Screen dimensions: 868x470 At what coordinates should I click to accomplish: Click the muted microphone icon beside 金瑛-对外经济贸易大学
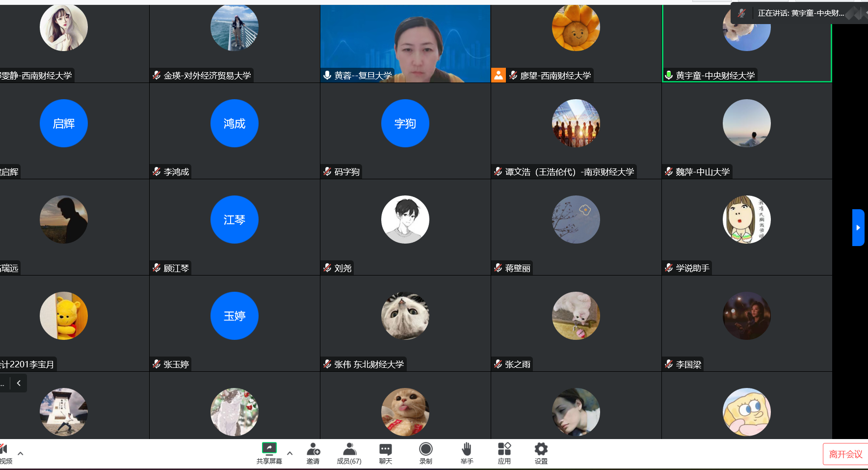click(157, 75)
